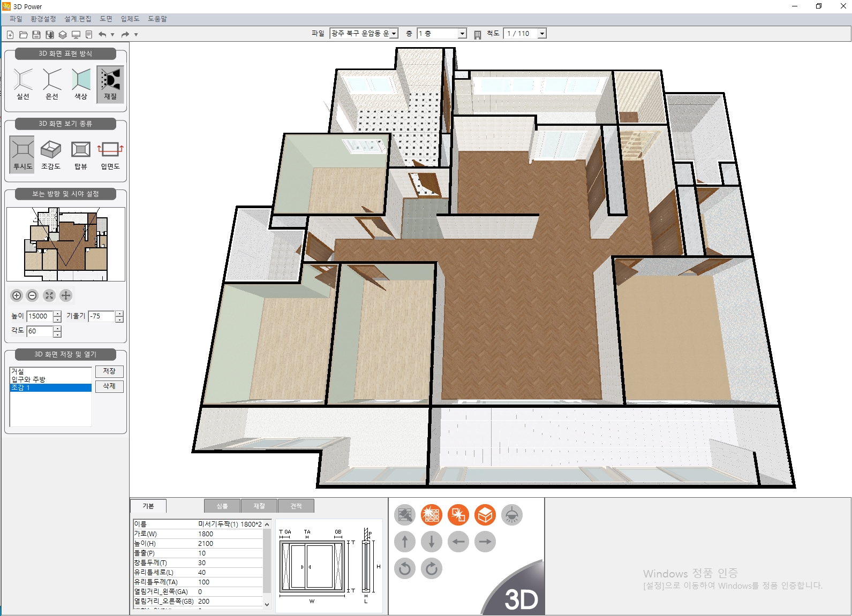
Task: Increase the 높이 height stepper value
Action: point(57,314)
